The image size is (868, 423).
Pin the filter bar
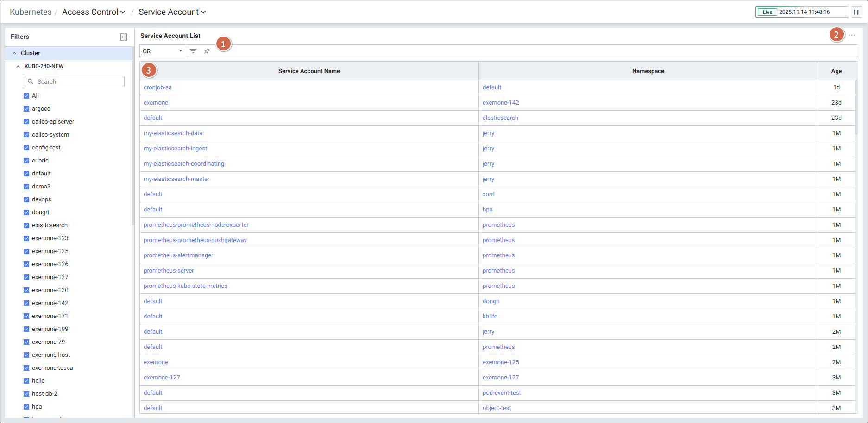(x=207, y=51)
